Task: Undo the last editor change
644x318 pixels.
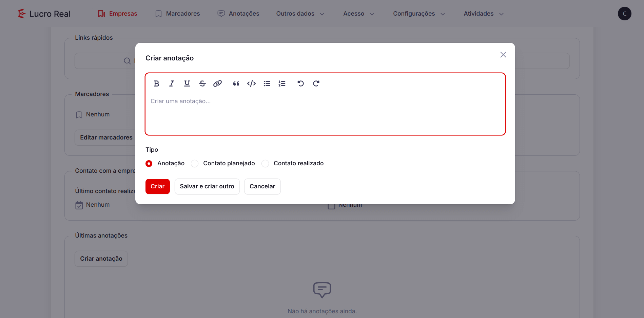Action: pyautogui.click(x=300, y=83)
